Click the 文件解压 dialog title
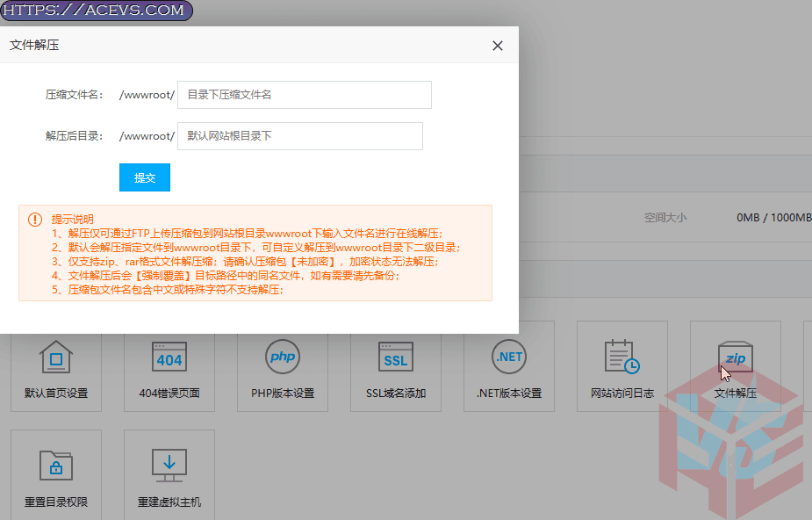This screenshot has width=812, height=520. (34, 45)
